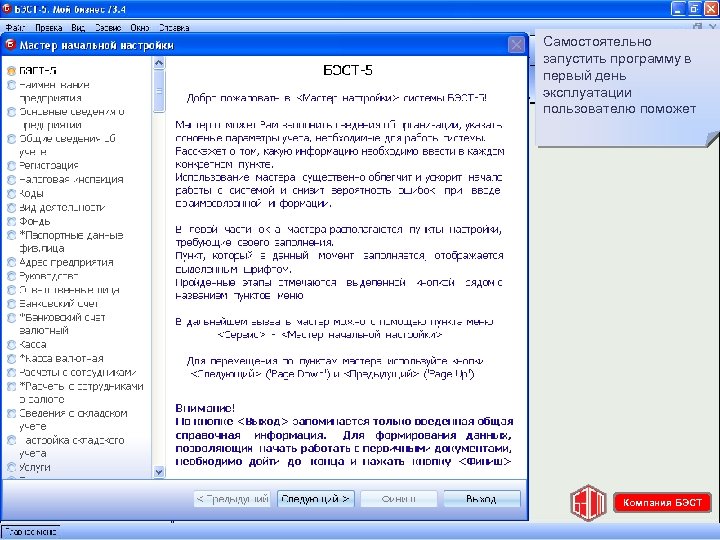Open the Вид menu
Screen dimensions: 720x540
tap(78, 28)
